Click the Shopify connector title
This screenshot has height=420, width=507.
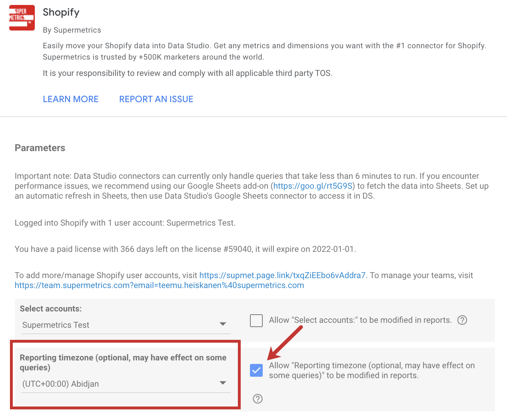coord(61,12)
